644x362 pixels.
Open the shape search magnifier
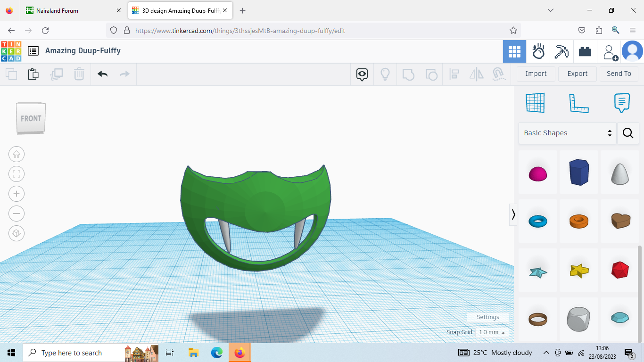click(x=628, y=133)
